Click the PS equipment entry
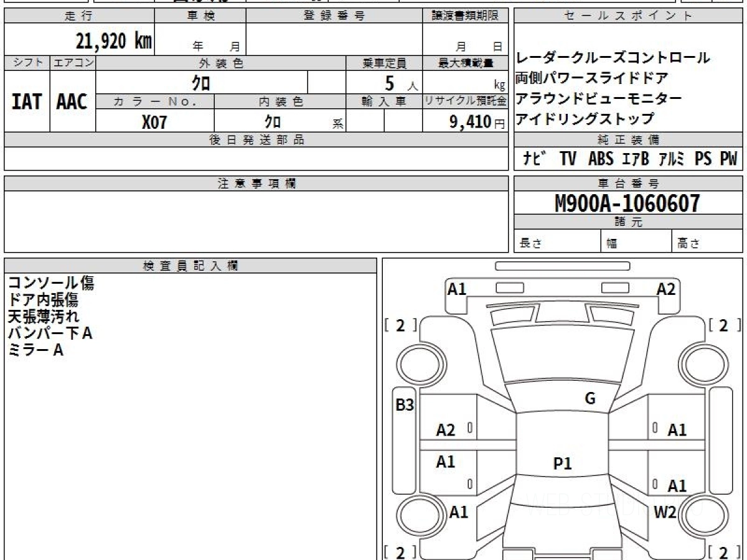 703,159
